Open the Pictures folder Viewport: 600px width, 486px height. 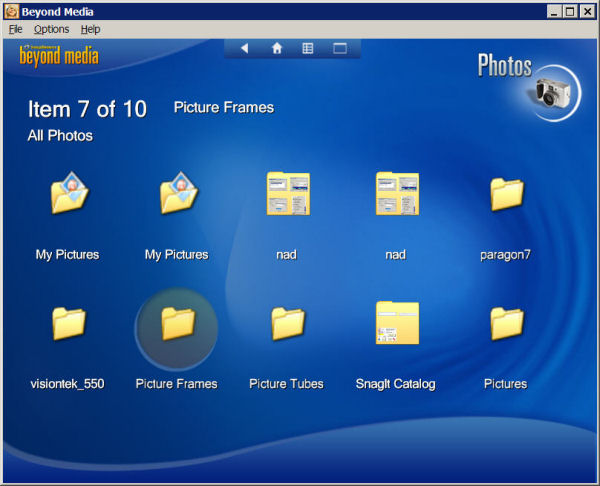pos(507,323)
